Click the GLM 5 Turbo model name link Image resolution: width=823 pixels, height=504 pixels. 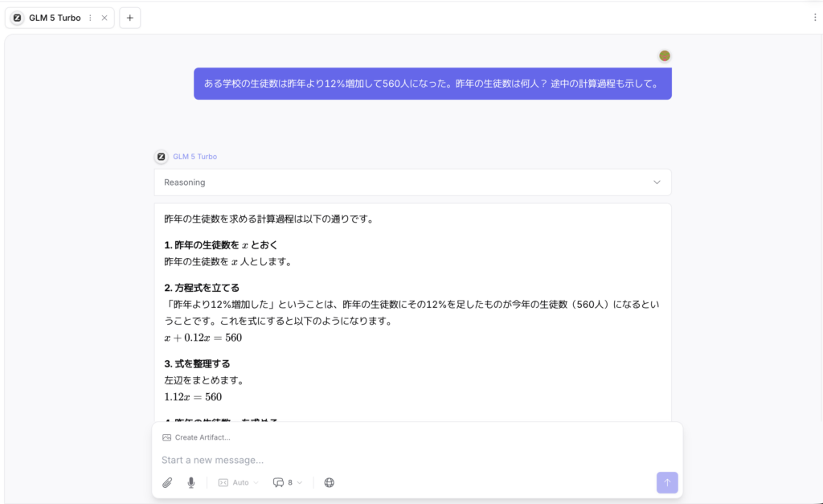pyautogui.click(x=194, y=157)
